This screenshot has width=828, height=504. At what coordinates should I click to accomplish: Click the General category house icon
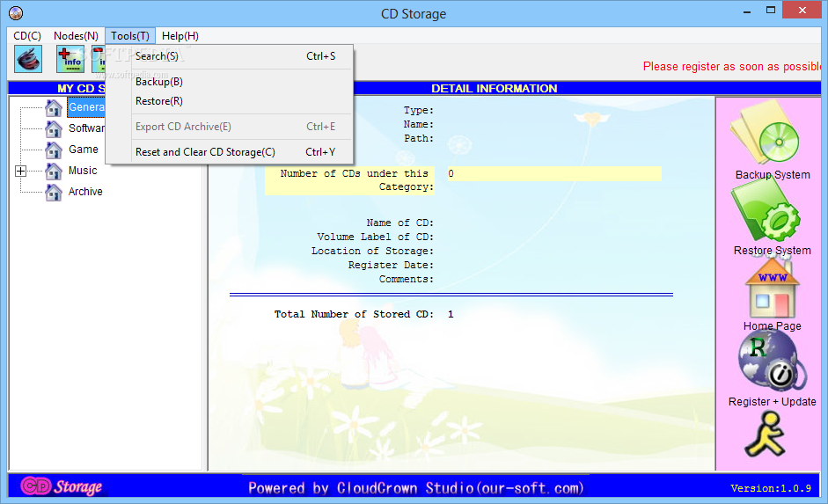54,107
